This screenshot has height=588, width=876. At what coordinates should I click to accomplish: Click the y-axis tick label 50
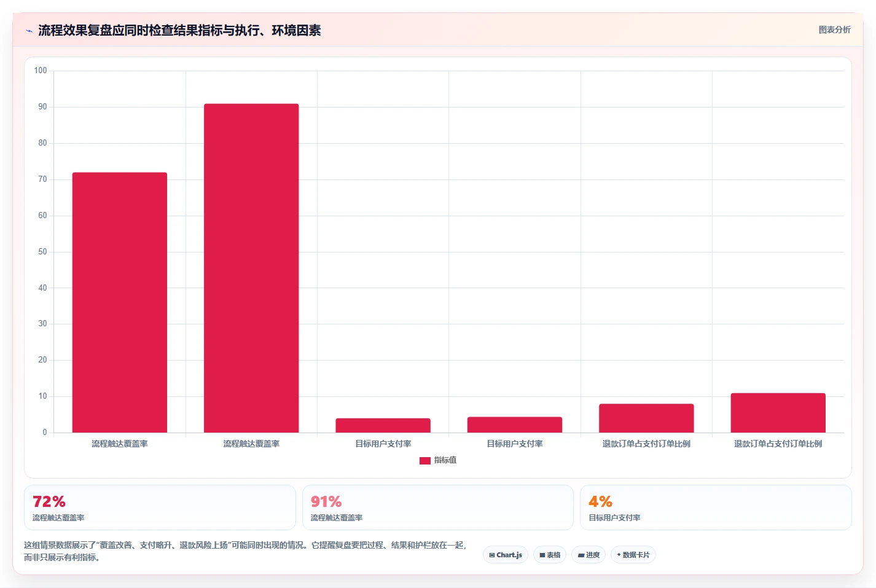coord(42,252)
